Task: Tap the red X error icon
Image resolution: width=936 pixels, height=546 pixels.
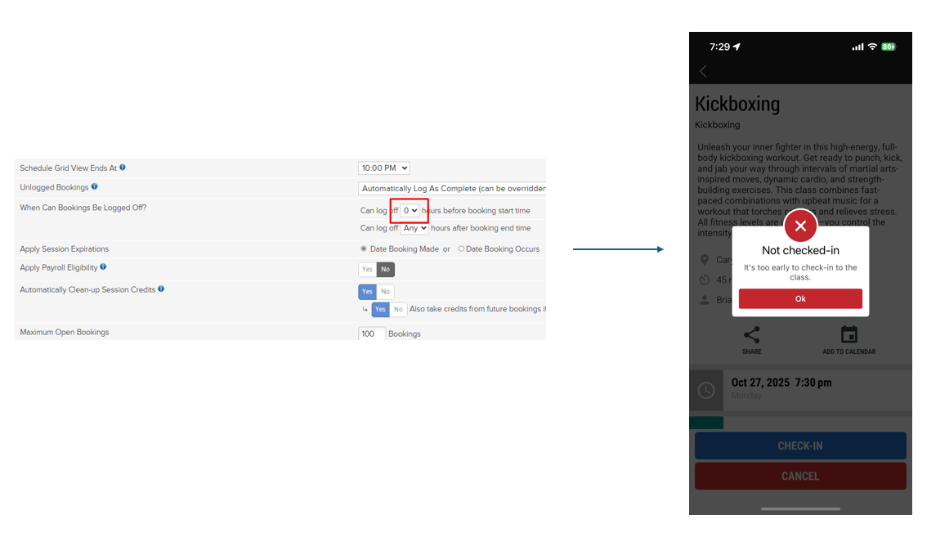Action: tap(800, 226)
